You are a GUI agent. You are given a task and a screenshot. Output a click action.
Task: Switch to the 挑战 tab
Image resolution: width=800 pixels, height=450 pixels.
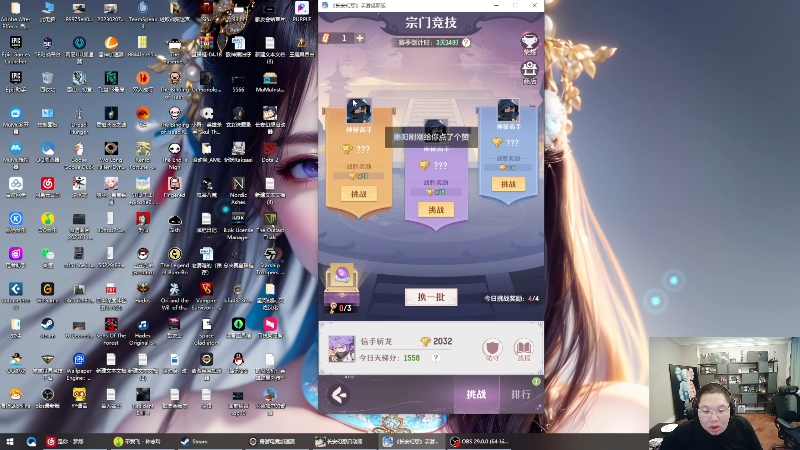tap(476, 394)
